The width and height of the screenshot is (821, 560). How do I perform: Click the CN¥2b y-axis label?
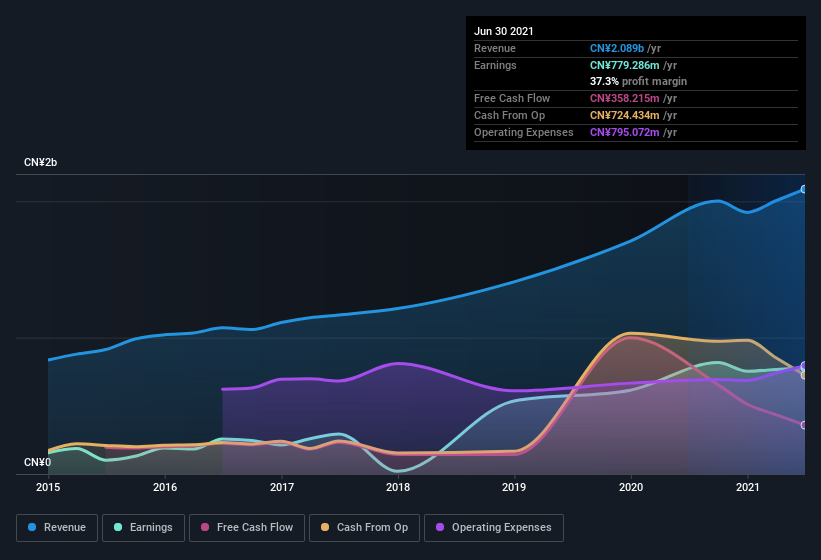40,162
